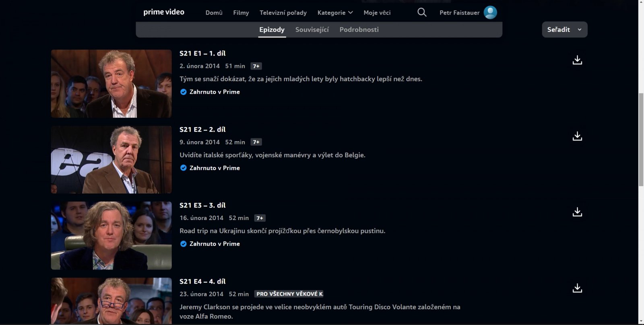Switch to the Epizody tab

click(272, 29)
